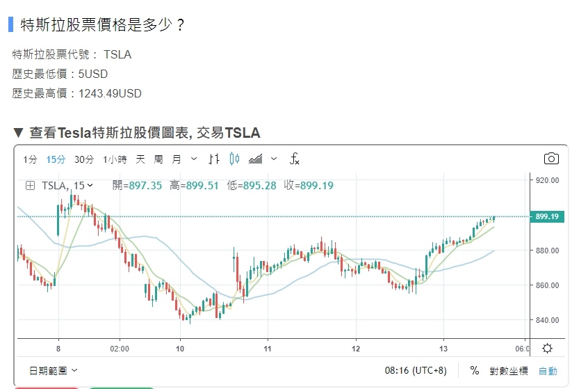Collapse the TSLA, 15 legend chevron
This screenshot has height=389, width=588.
pyautogui.click(x=91, y=186)
